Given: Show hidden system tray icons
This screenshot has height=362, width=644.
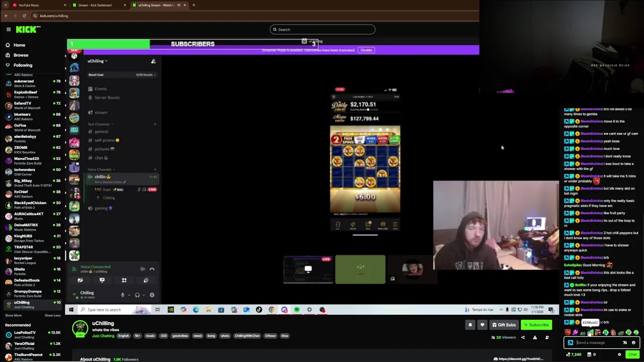Looking at the screenshot, I should [501, 310].
